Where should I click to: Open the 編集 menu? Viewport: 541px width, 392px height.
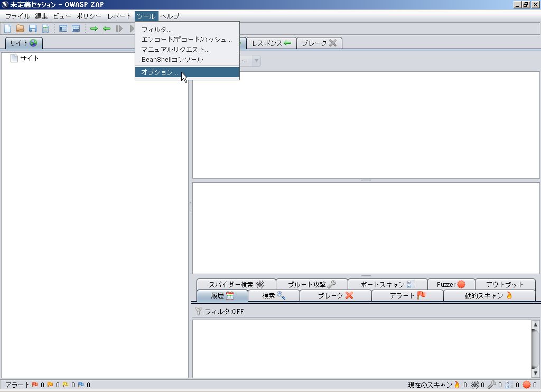point(41,16)
